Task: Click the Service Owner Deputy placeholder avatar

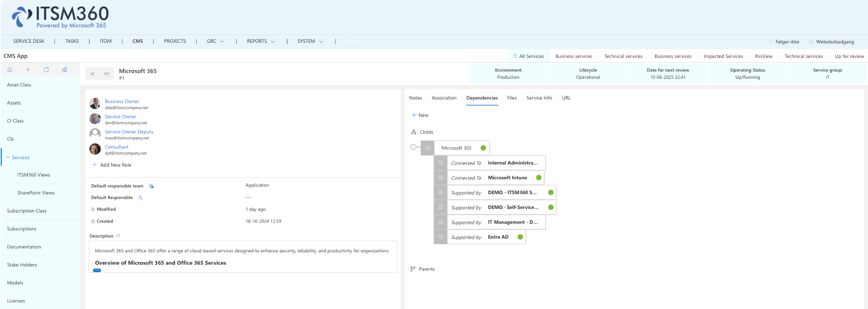Action: coord(95,134)
